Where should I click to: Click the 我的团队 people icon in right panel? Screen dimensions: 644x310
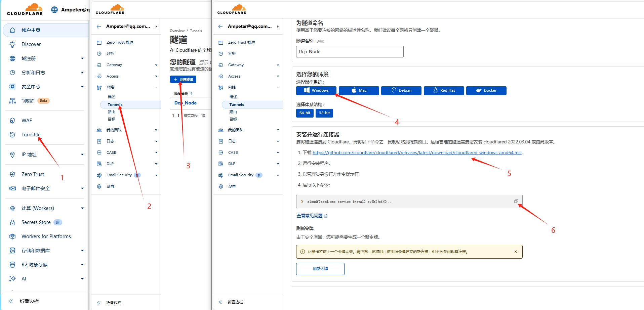tap(221, 130)
